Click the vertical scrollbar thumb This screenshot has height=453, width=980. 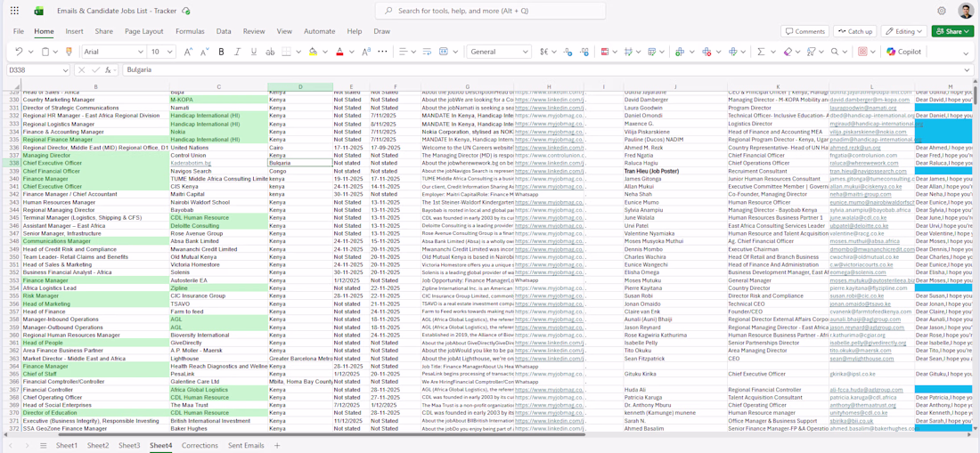(x=976, y=93)
